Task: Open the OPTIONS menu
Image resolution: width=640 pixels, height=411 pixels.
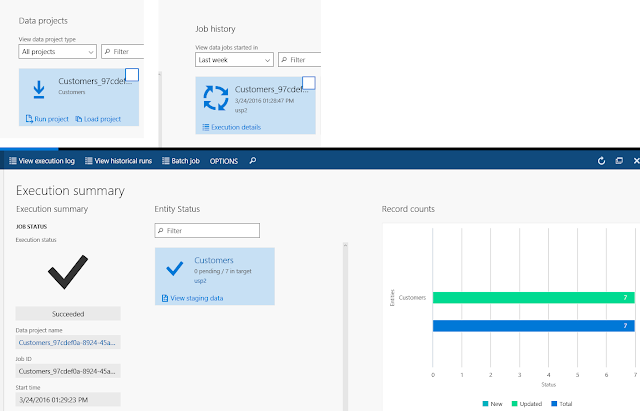Action: (x=224, y=161)
